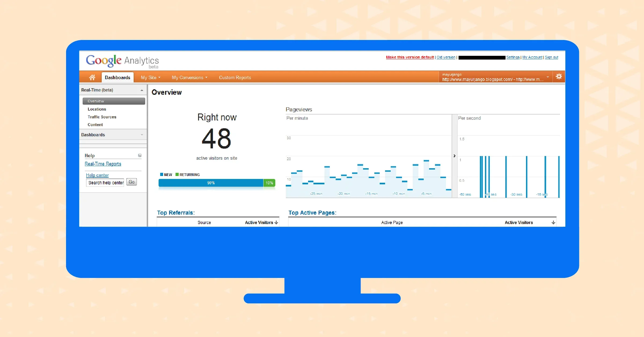Viewport: 644px width, 337px height.
Task: Click Make this version default link
Action: (410, 57)
